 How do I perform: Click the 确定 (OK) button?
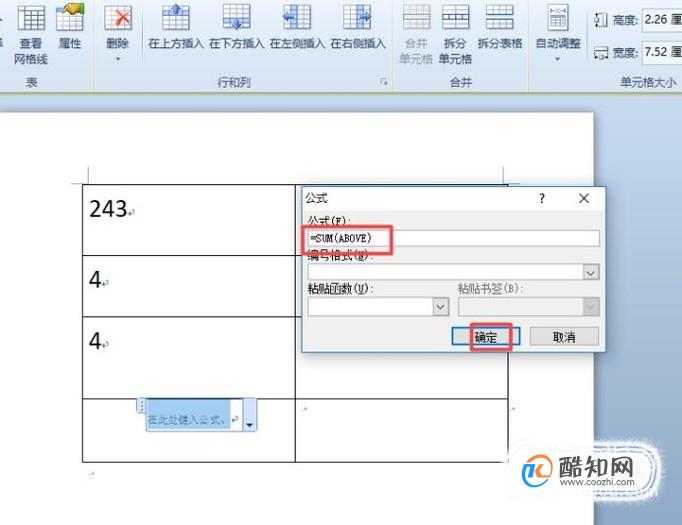[x=486, y=337]
